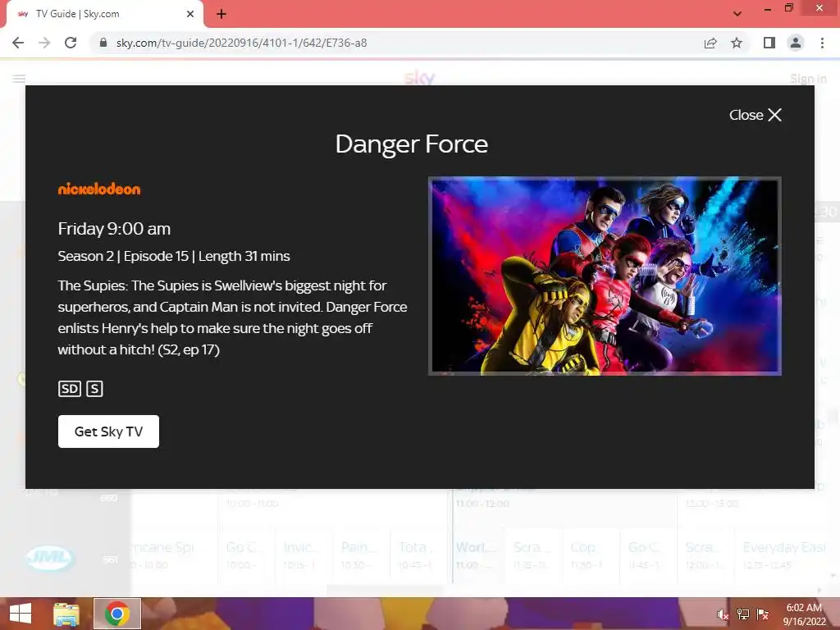Click the muted volume tray icon
Image resolution: width=840 pixels, height=630 pixels.
[723, 614]
